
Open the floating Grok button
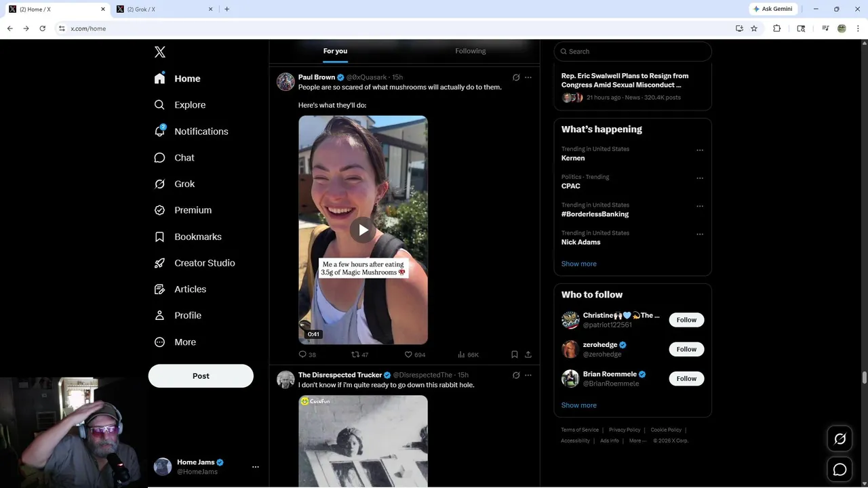click(x=840, y=439)
